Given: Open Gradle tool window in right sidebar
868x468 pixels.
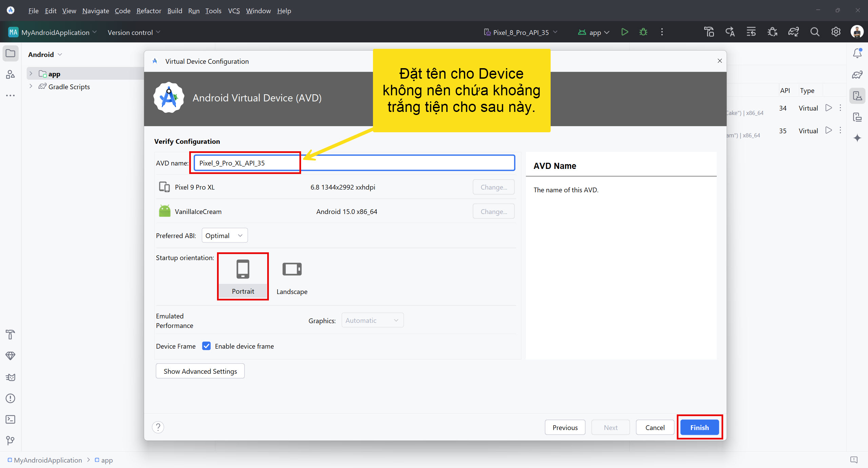Looking at the screenshot, I should pyautogui.click(x=857, y=75).
